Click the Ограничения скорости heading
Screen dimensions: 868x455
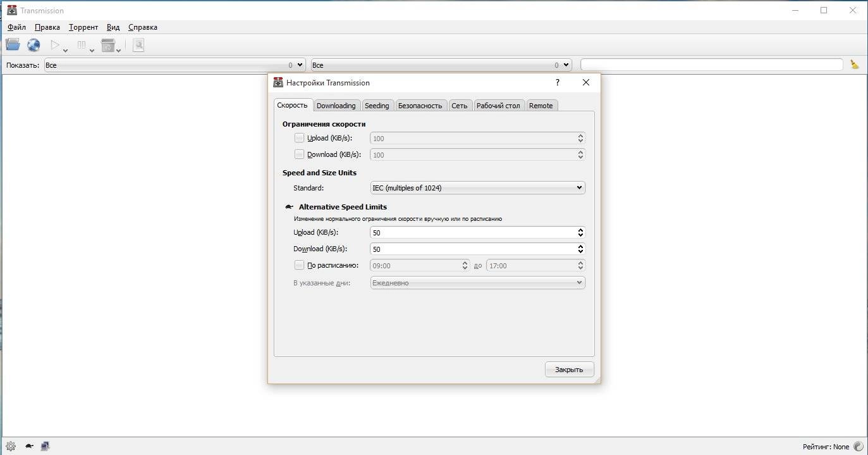point(324,124)
